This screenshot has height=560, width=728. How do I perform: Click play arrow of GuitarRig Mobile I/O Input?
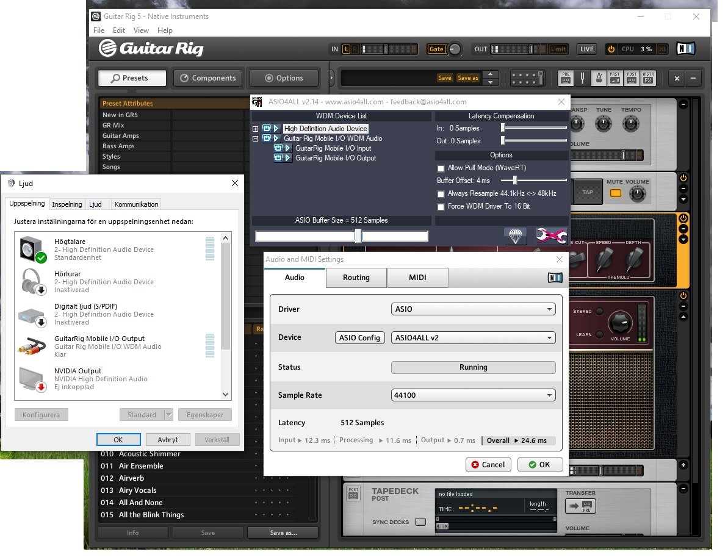pos(288,148)
